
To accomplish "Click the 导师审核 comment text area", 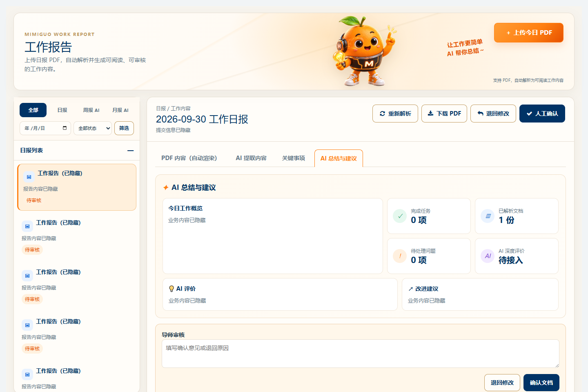I will coord(361,354).
